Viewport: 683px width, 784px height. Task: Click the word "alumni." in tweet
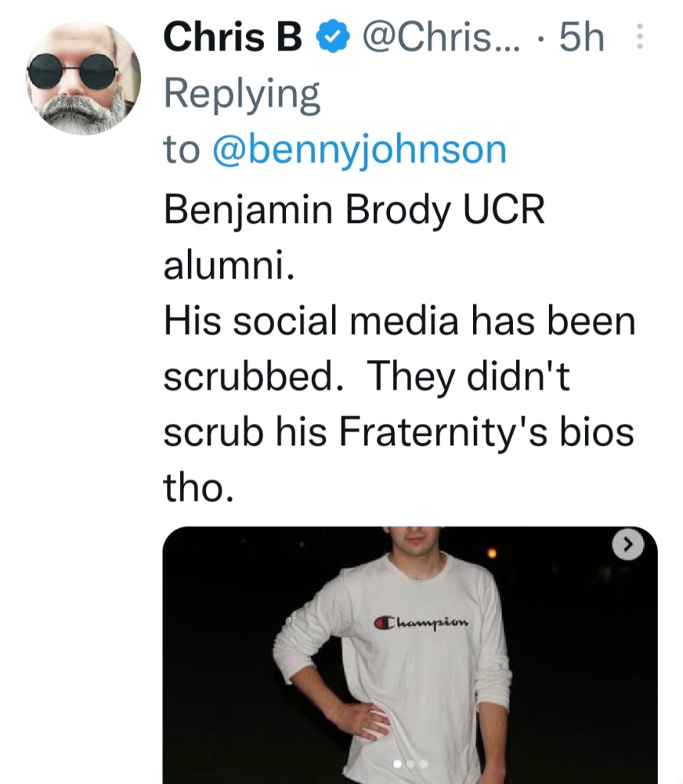click(x=228, y=266)
